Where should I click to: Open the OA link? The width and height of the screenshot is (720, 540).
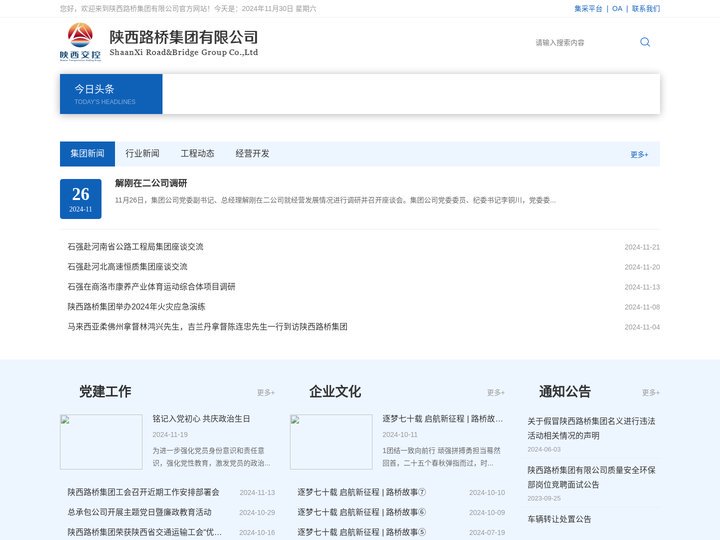pyautogui.click(x=617, y=9)
